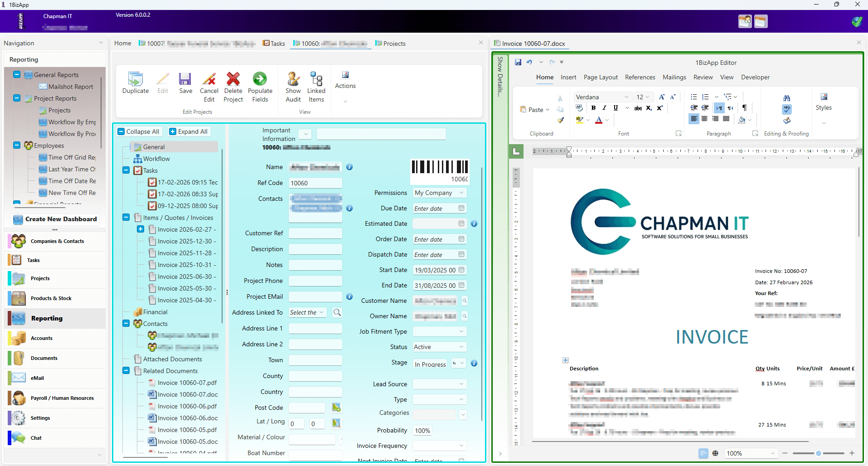Image resolution: width=868 pixels, height=466 pixels.
Task: Switch to the Mailings ribbon tab
Action: pyautogui.click(x=674, y=77)
